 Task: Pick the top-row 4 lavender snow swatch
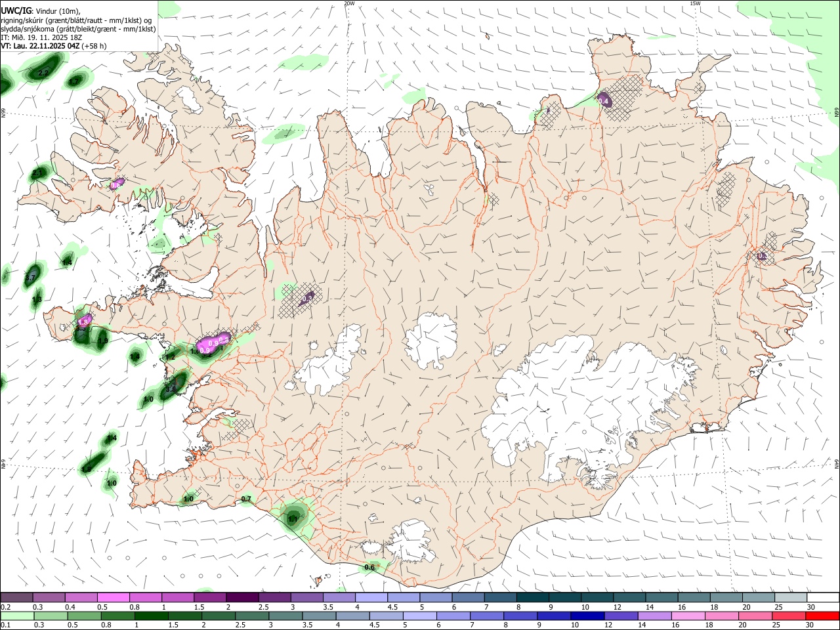[x=371, y=598]
